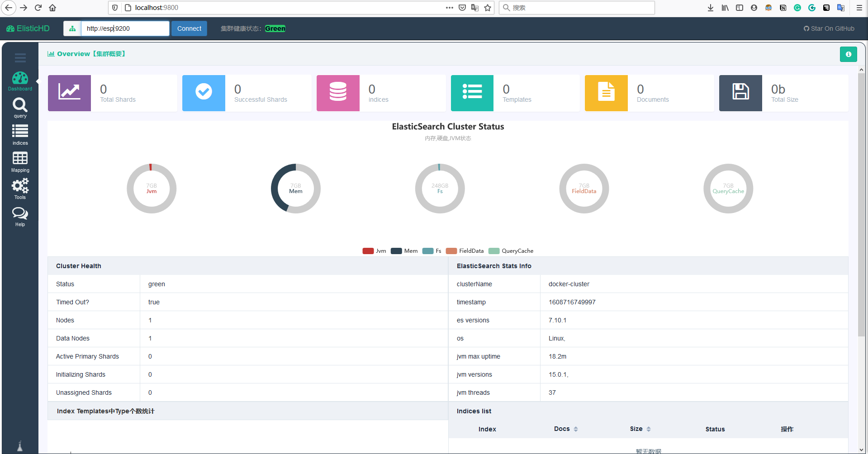Open the indices sidebar section
This screenshot has height=454, width=868.
tap(20, 135)
